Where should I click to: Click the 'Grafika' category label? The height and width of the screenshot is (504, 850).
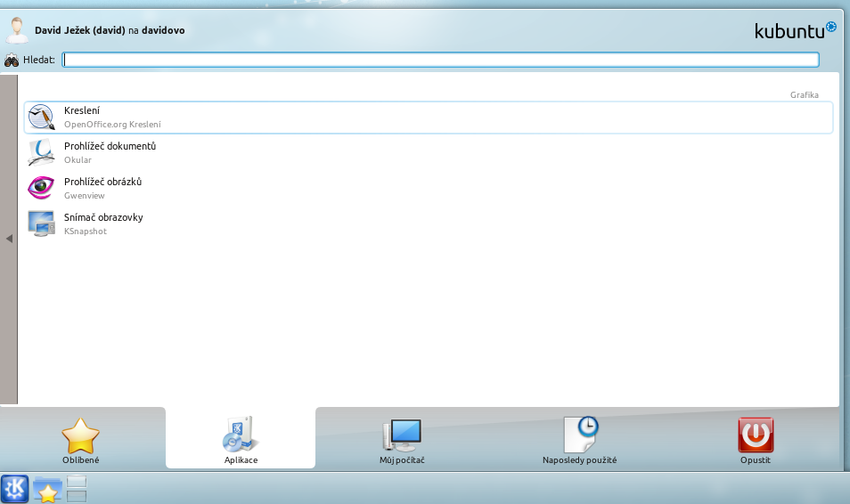pyautogui.click(x=805, y=95)
